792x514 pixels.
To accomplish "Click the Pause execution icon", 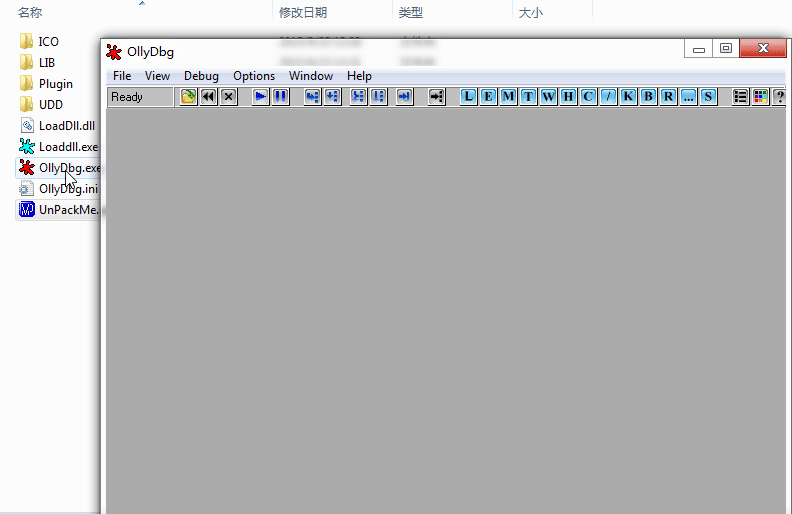I will pyautogui.click(x=280, y=96).
